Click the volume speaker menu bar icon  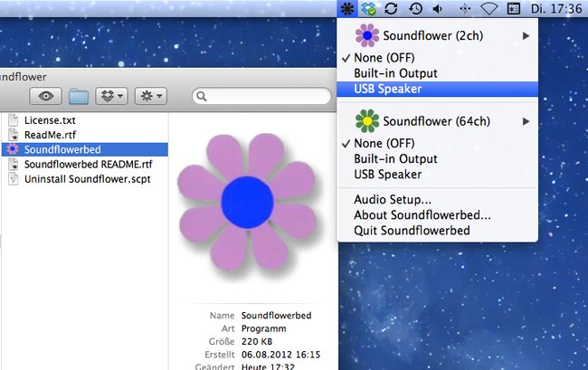(x=438, y=9)
